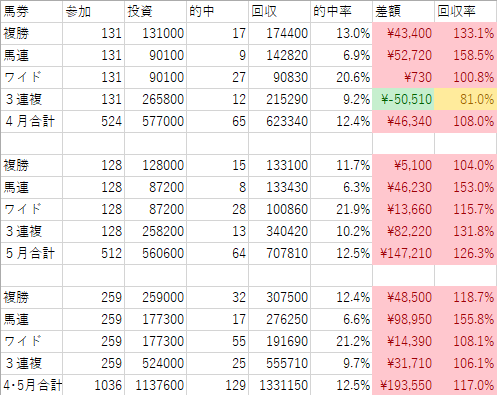Click the 158.5% recovery rate cell
The height and width of the screenshot is (395, 497).
click(466, 55)
